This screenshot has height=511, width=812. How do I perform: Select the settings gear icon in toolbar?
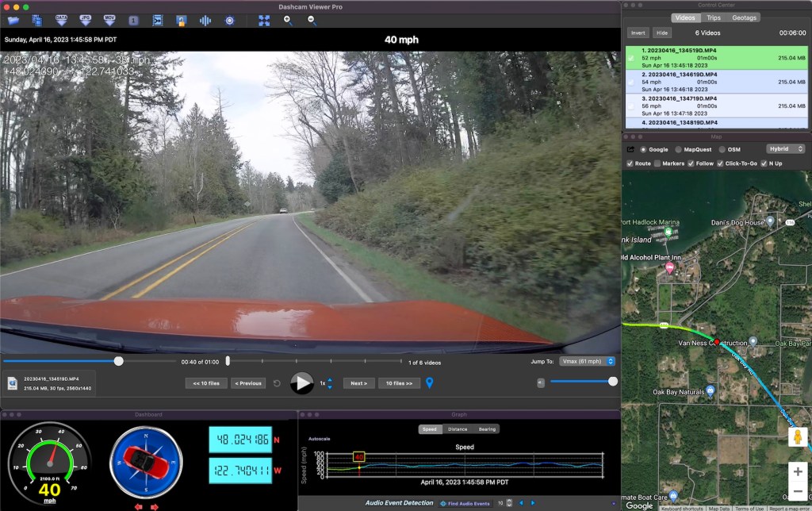(230, 20)
